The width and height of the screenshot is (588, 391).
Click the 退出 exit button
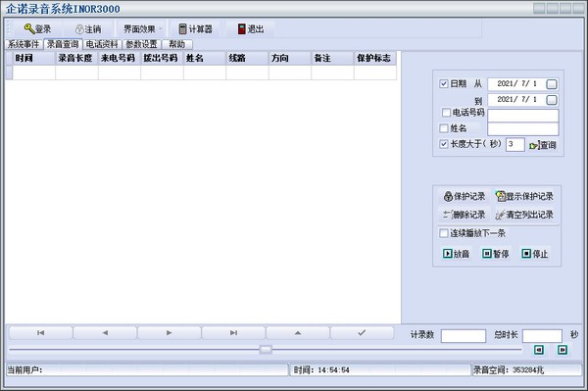tap(251, 28)
